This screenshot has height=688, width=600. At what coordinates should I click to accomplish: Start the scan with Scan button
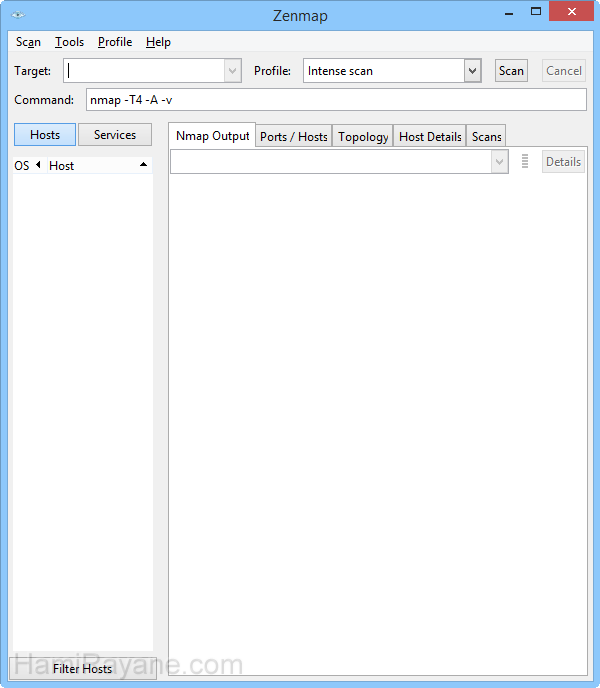point(511,71)
